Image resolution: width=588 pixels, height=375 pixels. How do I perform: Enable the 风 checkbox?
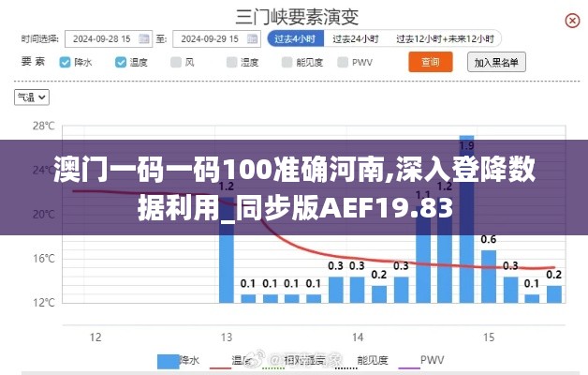point(176,62)
